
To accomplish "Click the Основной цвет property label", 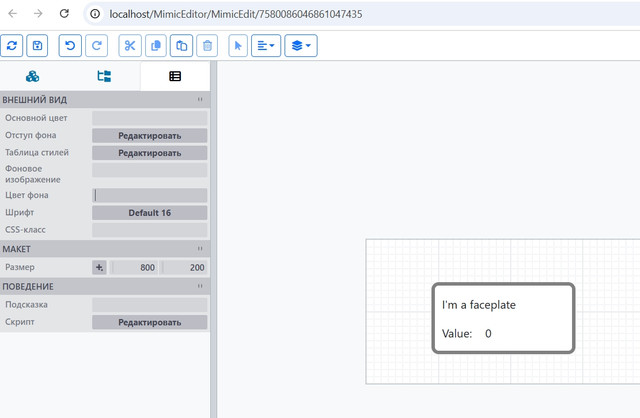I will pos(36,118).
